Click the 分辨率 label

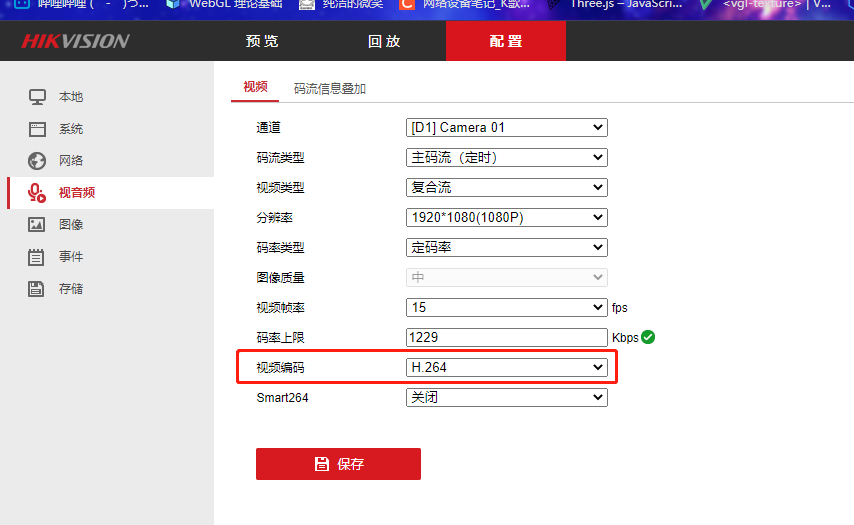[x=274, y=218]
